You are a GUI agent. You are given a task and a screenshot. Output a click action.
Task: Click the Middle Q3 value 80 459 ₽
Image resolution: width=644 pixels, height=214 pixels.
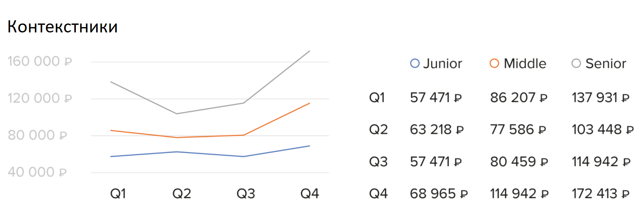(x=519, y=162)
